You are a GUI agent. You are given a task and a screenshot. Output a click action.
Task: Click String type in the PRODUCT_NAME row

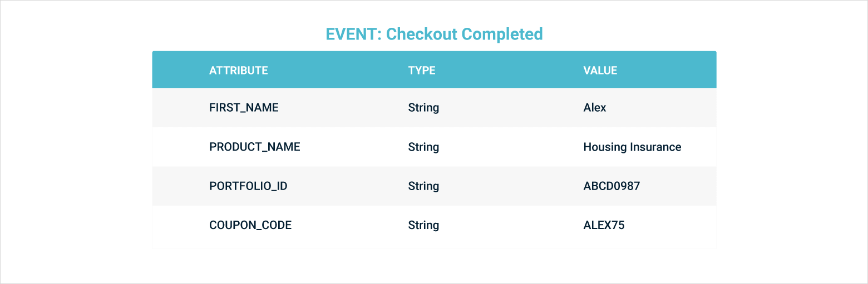point(423,147)
